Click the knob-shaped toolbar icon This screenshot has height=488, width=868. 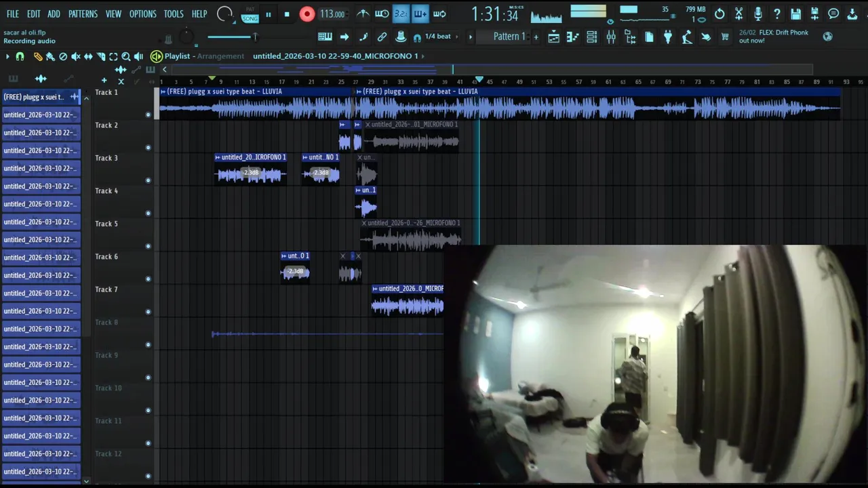coord(401,37)
